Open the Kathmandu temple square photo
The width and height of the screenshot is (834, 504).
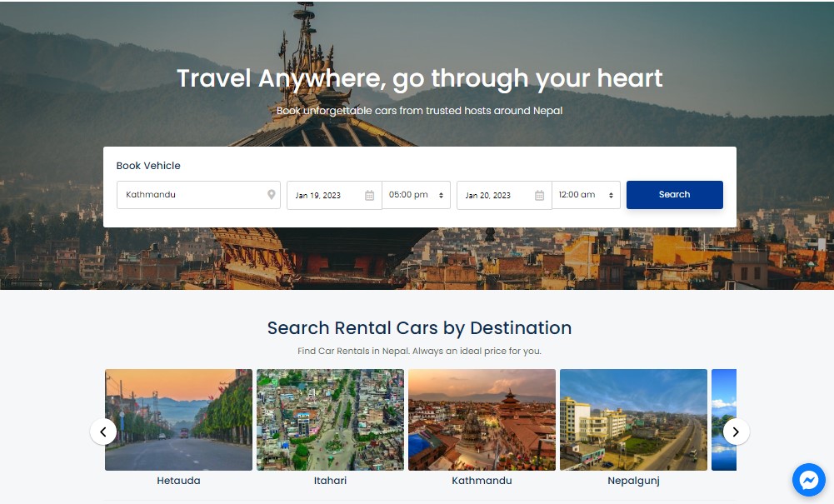482,420
